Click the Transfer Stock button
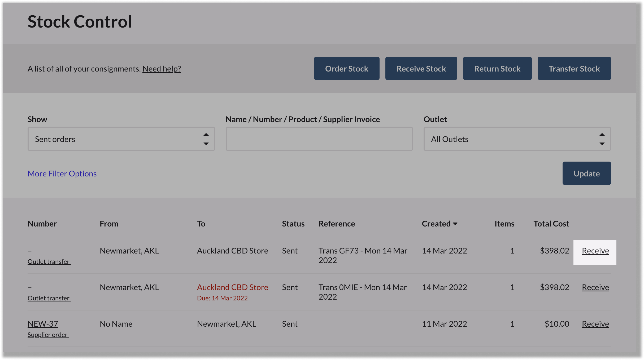The height and width of the screenshot is (360, 644). [x=574, y=68]
